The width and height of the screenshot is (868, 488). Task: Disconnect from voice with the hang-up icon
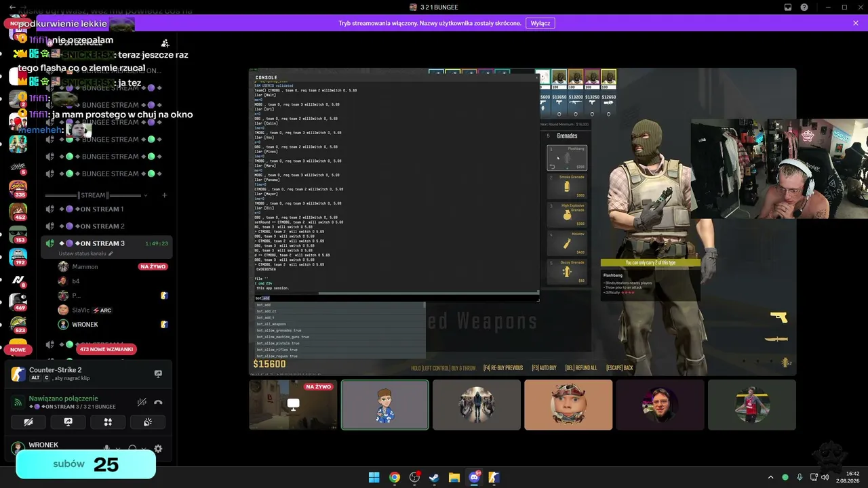click(x=158, y=402)
